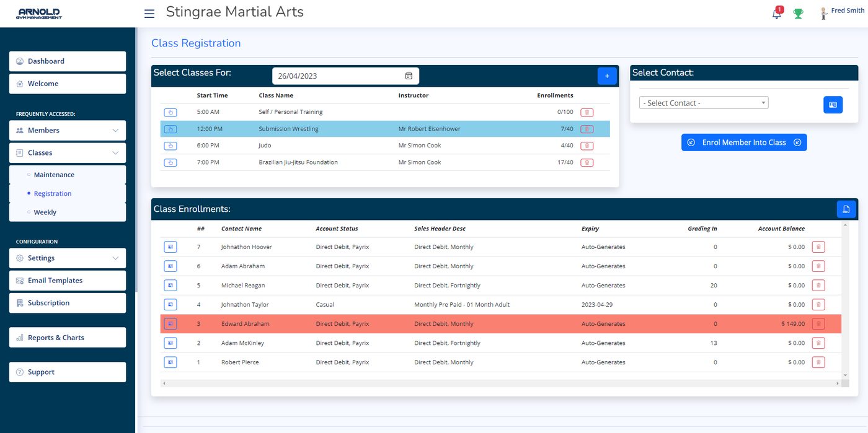Remove Michael Reagan enrollment trash icon
868x433 pixels.
pyautogui.click(x=818, y=285)
